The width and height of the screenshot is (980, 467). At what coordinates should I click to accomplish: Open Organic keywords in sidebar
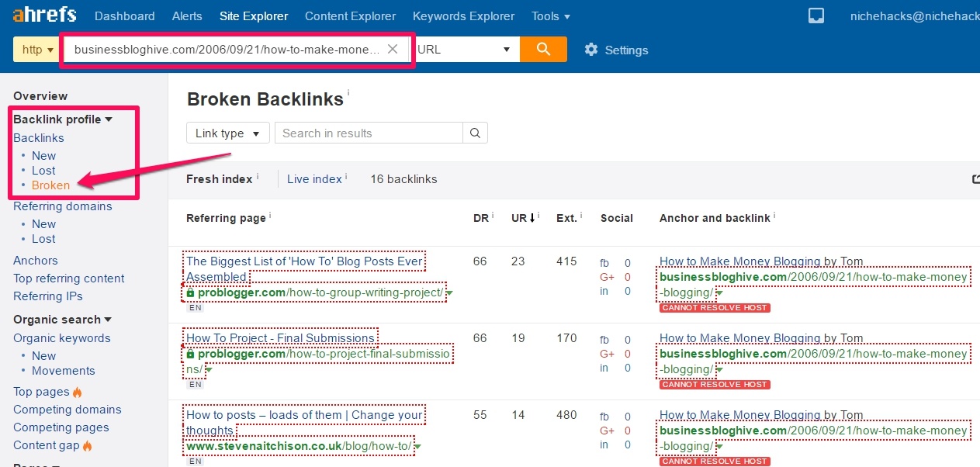[62, 338]
